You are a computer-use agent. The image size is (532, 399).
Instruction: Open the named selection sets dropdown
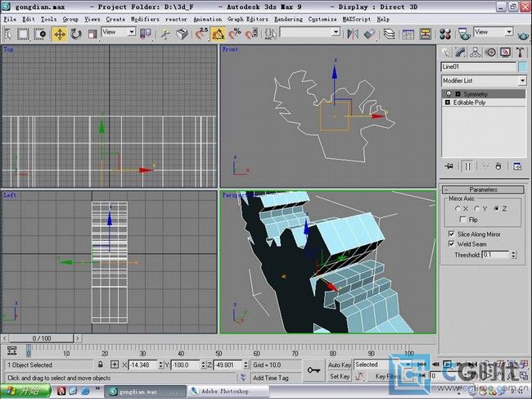[x=309, y=32]
